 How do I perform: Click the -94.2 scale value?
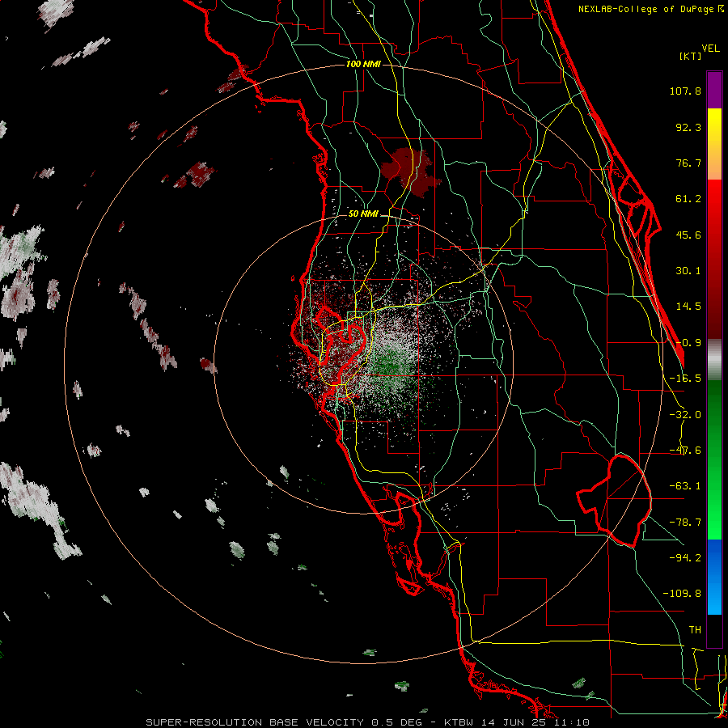coord(685,558)
